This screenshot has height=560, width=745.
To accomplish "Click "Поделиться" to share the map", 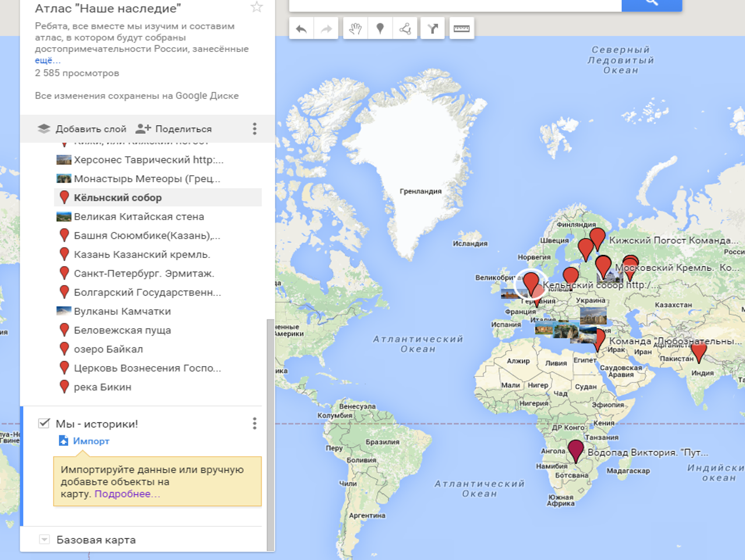I will 174,129.
